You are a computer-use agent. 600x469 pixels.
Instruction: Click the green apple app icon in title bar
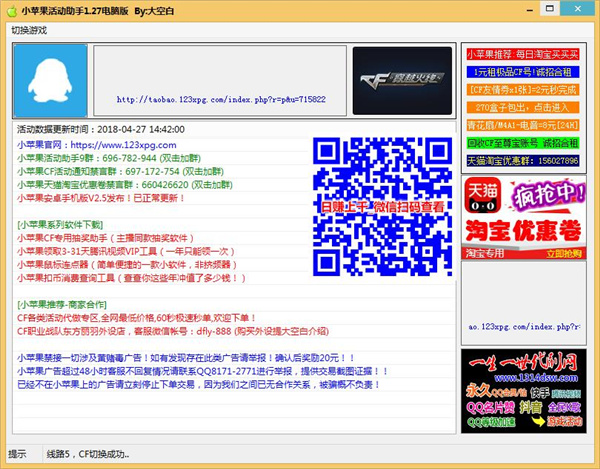coord(12,11)
